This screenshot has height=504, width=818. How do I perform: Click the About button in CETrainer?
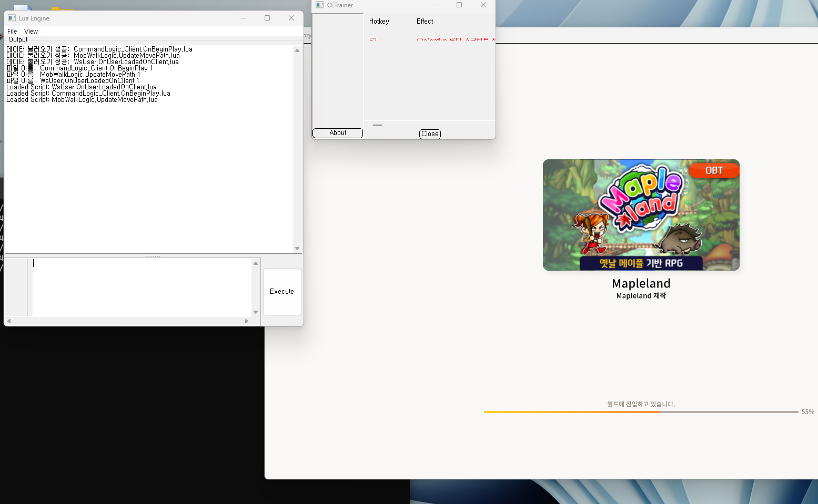coord(338,133)
